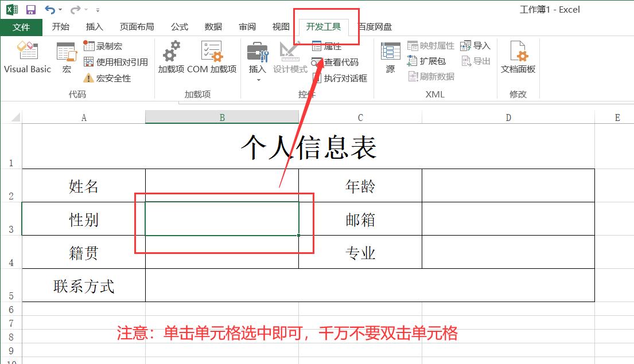Click the redo button
This screenshot has height=364, width=634.
tap(75, 9)
